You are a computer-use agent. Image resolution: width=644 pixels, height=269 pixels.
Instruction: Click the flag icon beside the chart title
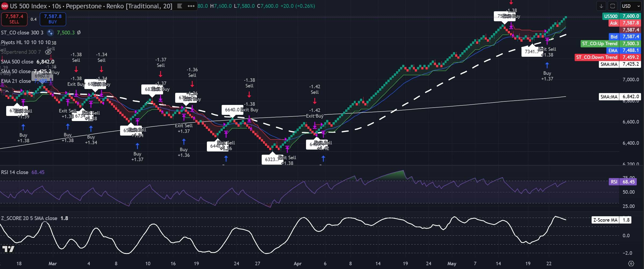tap(180, 6)
